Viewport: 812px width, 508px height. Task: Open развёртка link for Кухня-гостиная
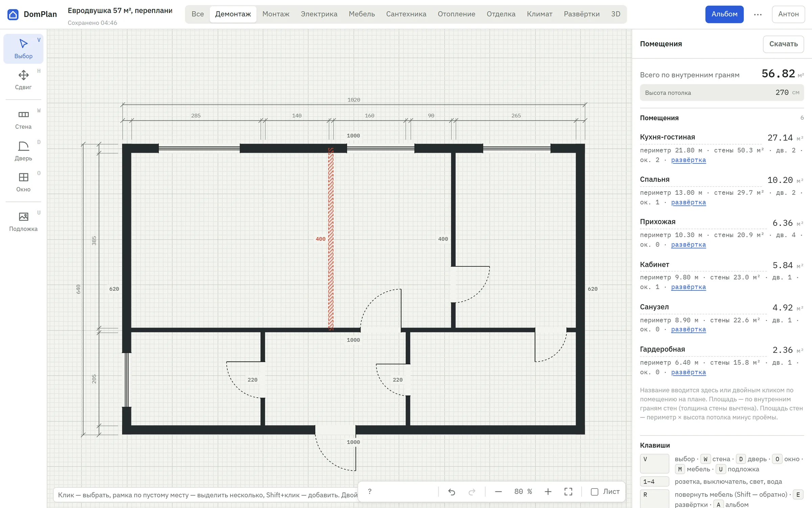[689, 160]
